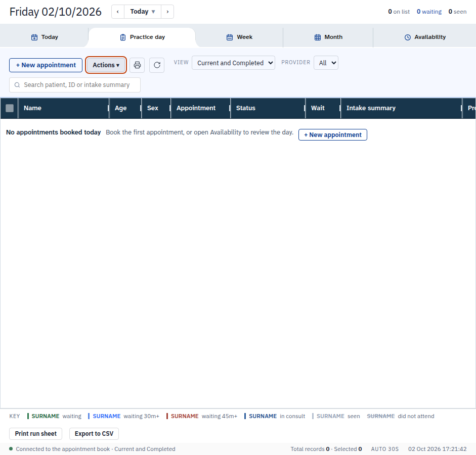Image resolution: width=476 pixels, height=455 pixels.
Task: Open the Provider All dropdown
Action: 326,63
